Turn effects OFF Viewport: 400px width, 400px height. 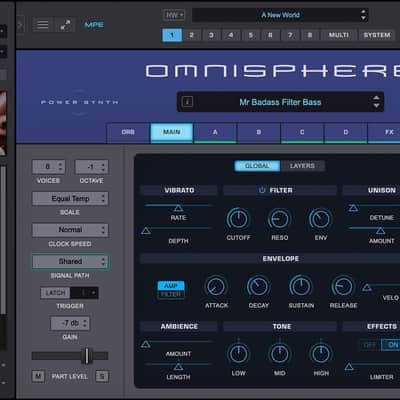pyautogui.click(x=369, y=345)
